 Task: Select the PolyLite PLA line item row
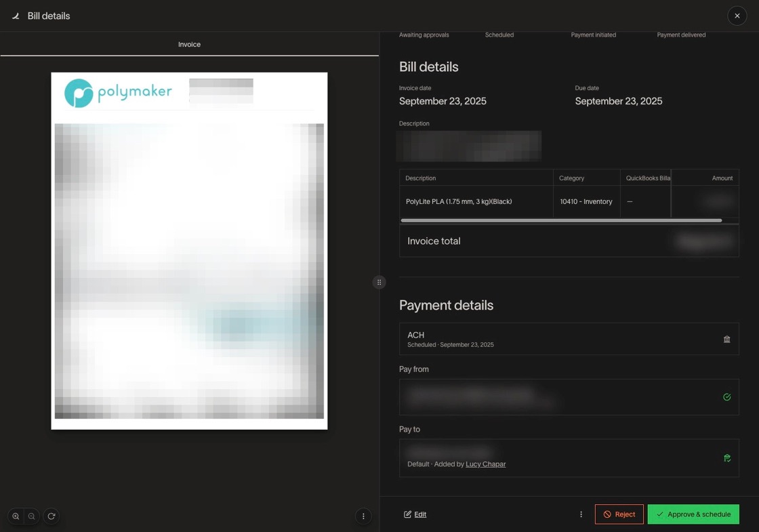coord(474,202)
